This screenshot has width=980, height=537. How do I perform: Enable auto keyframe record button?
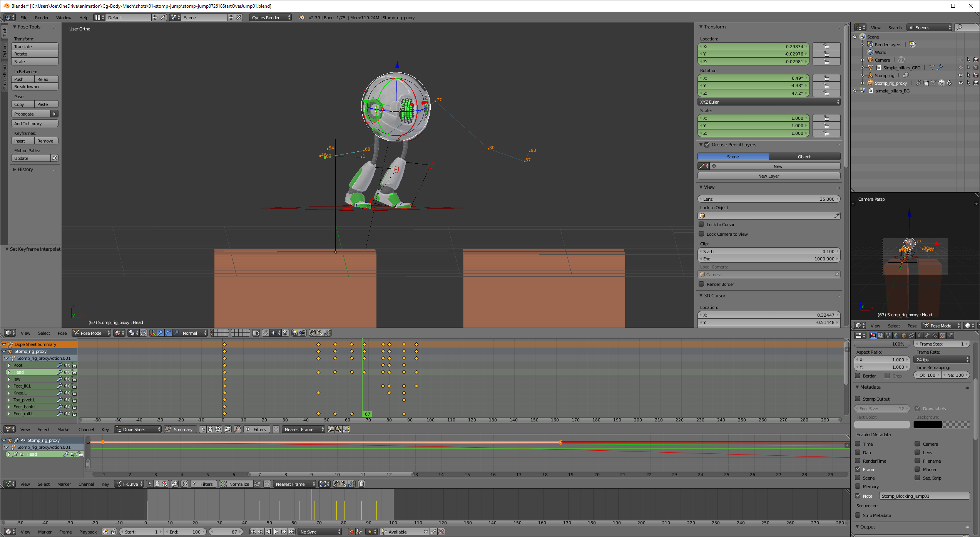(x=351, y=532)
